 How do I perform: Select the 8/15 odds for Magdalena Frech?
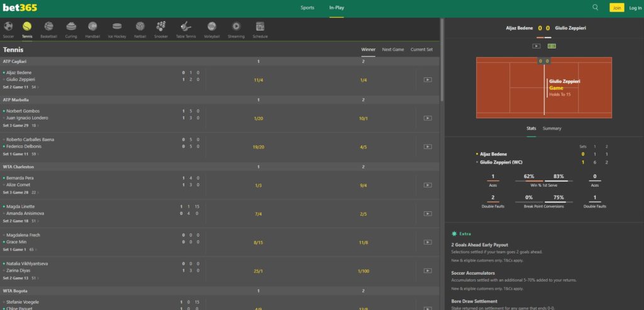(258, 242)
